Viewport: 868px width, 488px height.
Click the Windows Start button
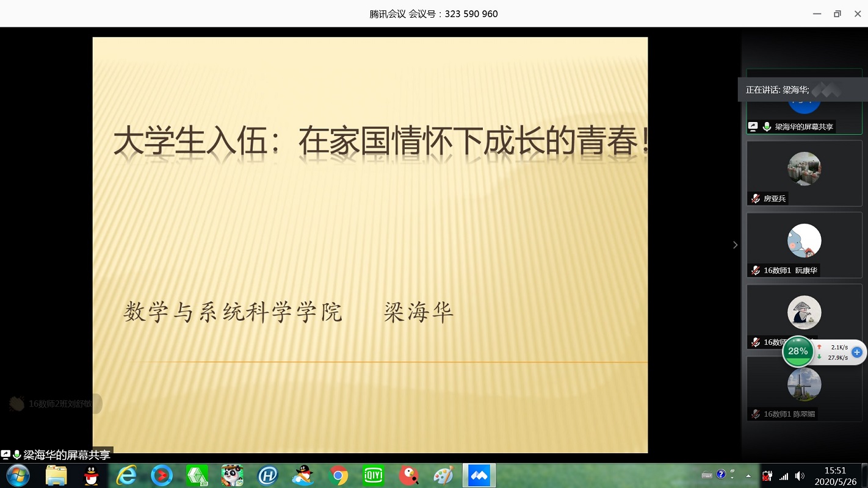click(18, 476)
